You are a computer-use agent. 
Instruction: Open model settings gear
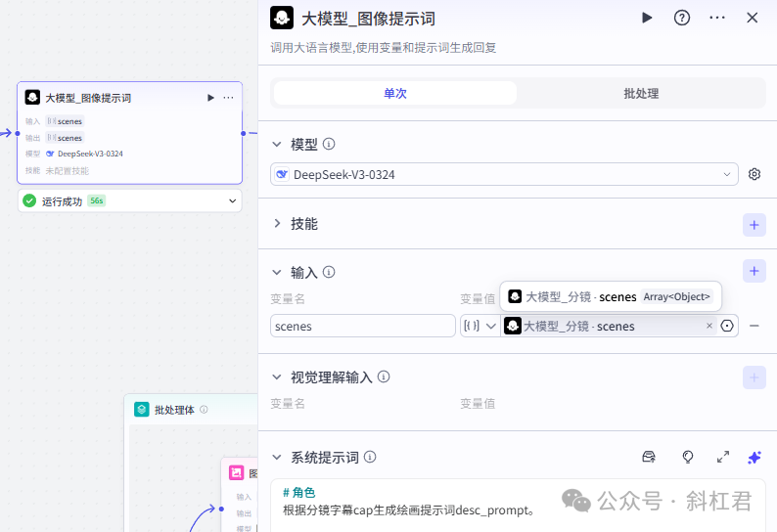point(754,174)
